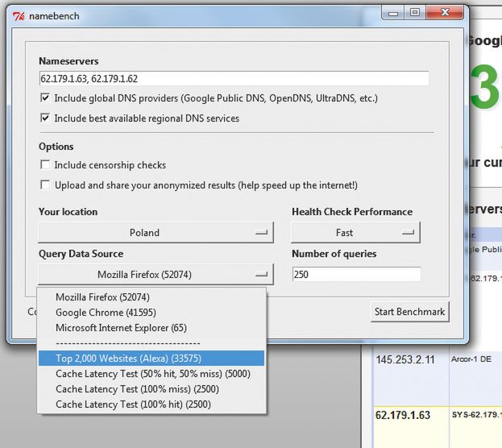Toggle Include global DNS providers checkbox
This screenshot has height=448, width=502.
[x=45, y=97]
